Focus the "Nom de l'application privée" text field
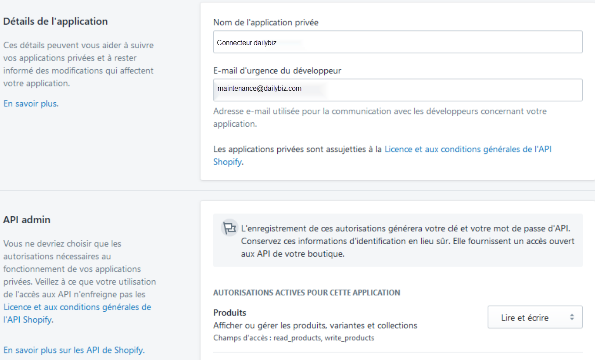This screenshot has width=595, height=364. coord(398,42)
